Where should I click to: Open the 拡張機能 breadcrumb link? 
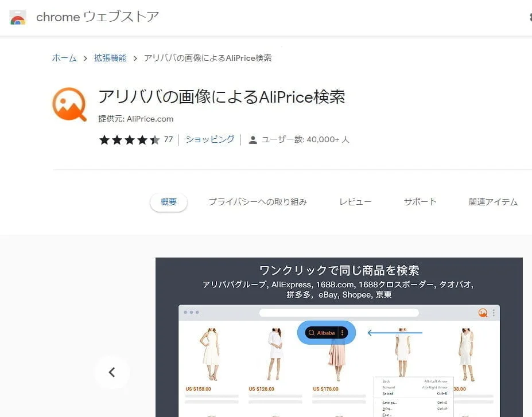point(110,58)
